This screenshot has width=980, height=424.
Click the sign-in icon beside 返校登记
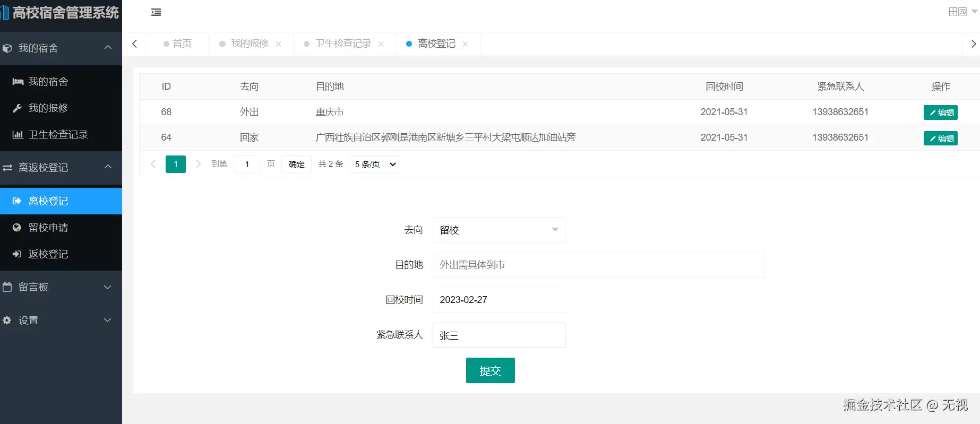pyautogui.click(x=17, y=254)
